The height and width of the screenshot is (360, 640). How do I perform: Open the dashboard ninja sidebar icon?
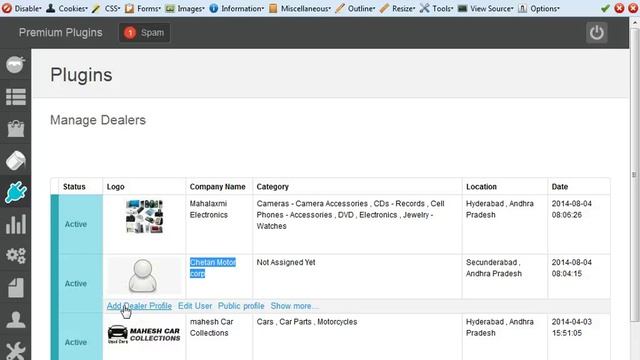point(16,64)
